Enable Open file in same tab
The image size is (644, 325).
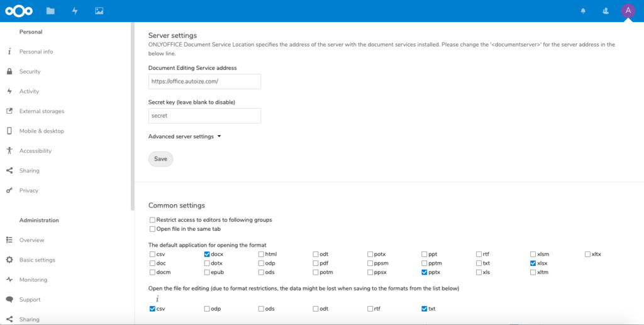[x=152, y=229]
